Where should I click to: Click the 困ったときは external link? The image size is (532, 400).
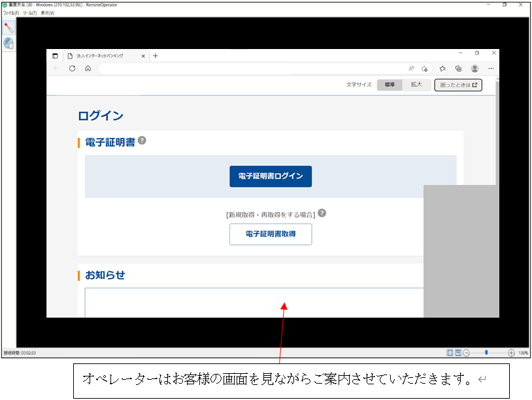[457, 84]
